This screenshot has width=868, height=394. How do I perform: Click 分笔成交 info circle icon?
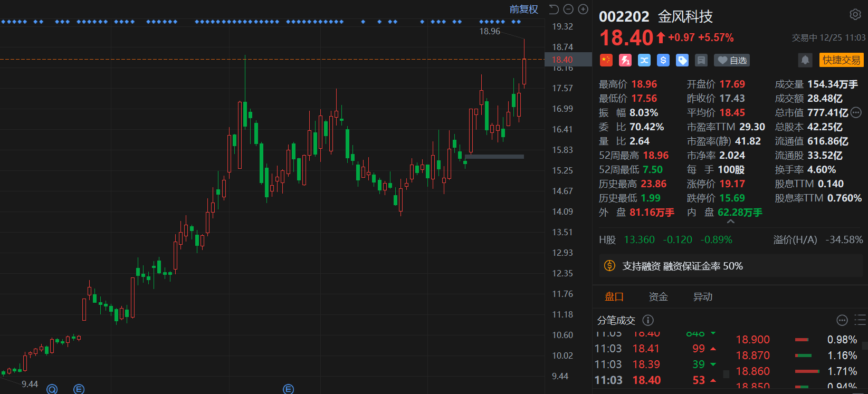(648, 320)
